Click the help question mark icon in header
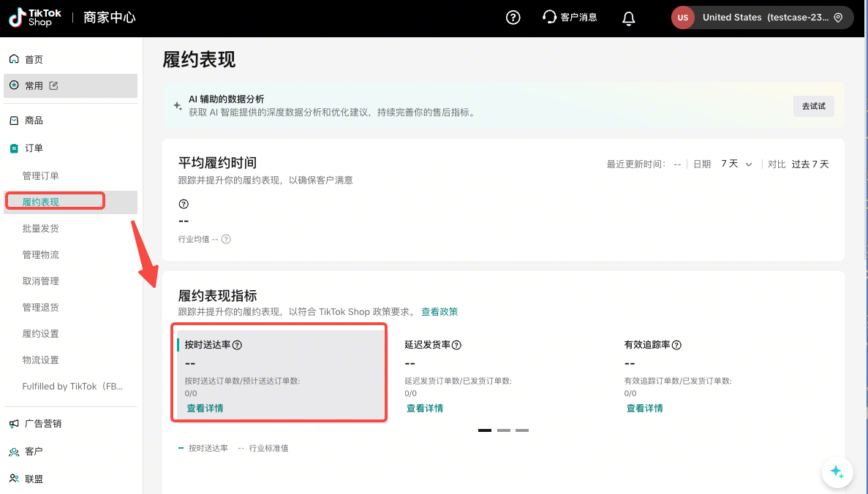868x494 pixels. tap(513, 18)
